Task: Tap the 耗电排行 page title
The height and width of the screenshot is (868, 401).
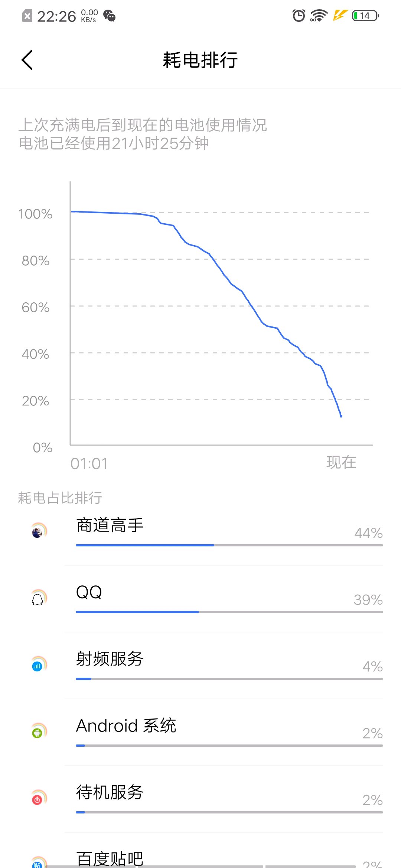Action: [x=200, y=60]
